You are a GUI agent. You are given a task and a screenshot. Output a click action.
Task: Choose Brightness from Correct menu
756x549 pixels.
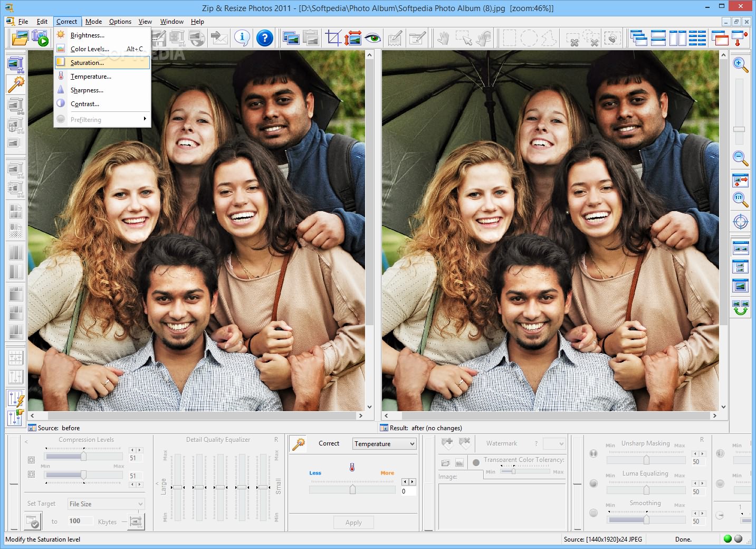click(x=102, y=35)
